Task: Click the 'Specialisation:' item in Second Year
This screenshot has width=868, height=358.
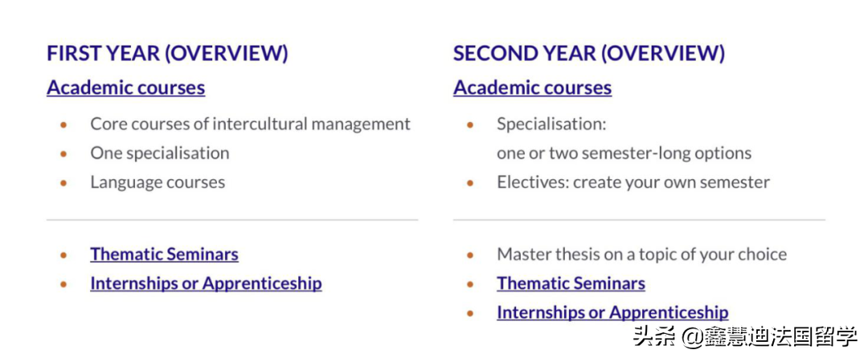Action: pyautogui.click(x=551, y=124)
